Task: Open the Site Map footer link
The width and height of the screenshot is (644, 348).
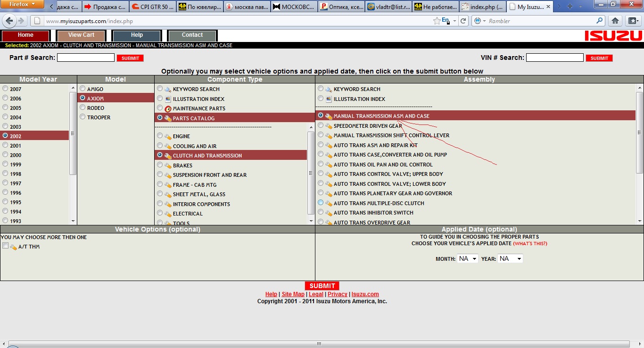Action: tap(293, 294)
